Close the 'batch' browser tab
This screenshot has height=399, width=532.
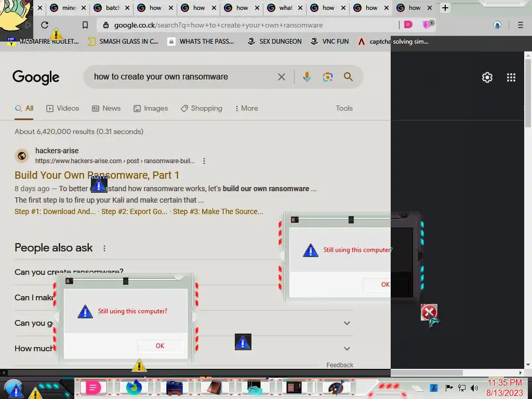[x=127, y=8]
